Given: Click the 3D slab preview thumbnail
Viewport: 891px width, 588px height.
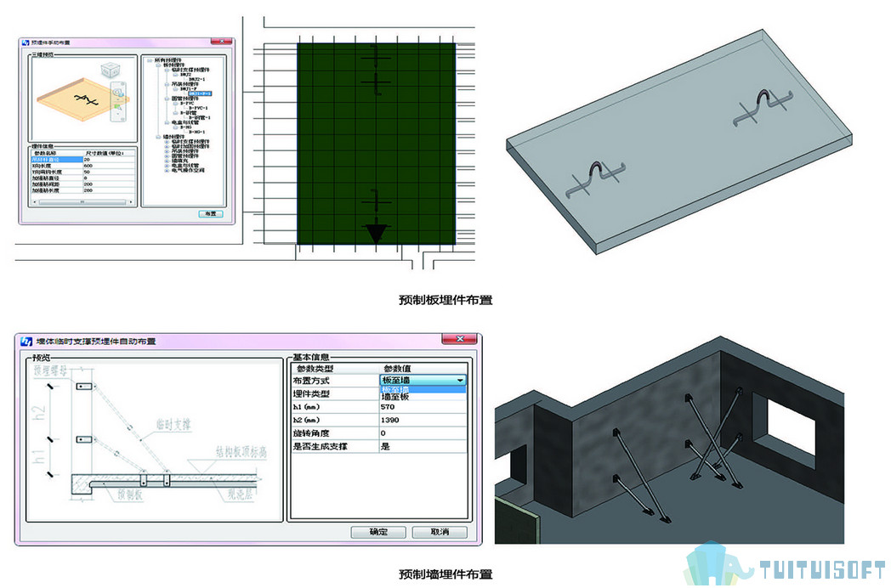Looking at the screenshot, I should 83,99.
